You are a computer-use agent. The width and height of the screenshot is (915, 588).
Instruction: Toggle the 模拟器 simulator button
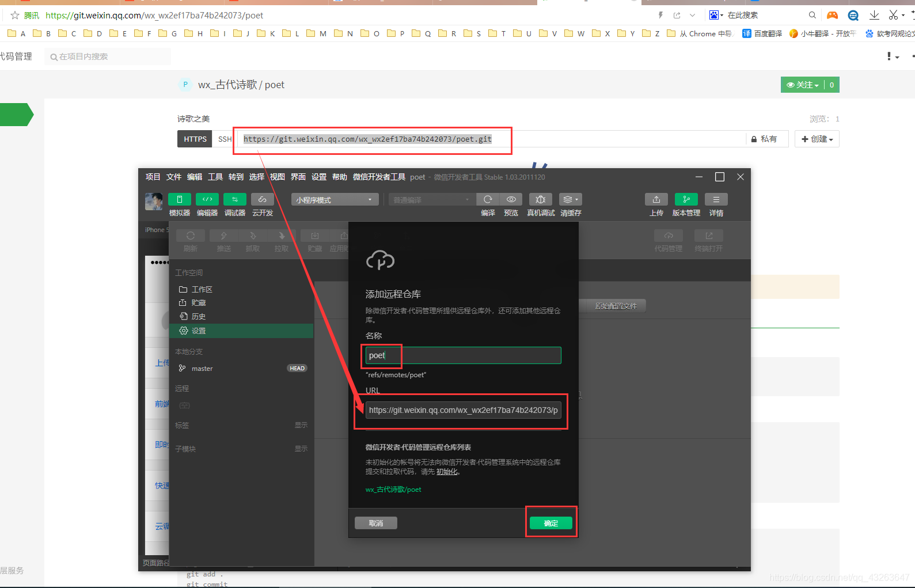[x=180, y=199]
